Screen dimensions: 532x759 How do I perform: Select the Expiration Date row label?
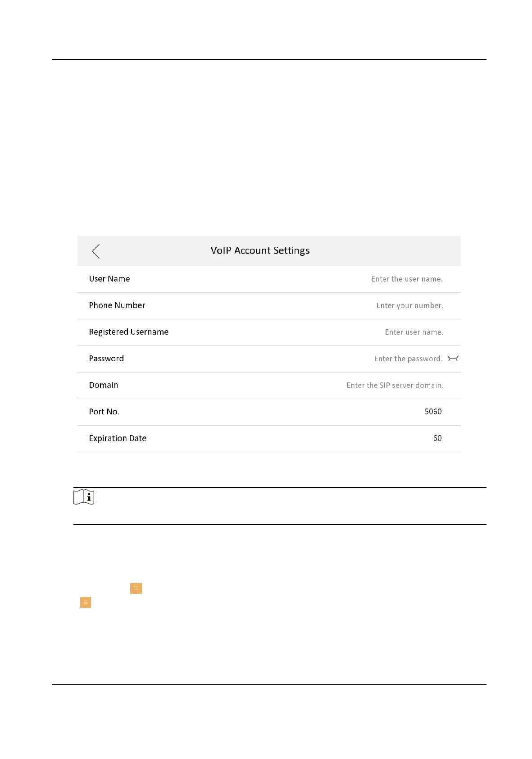tap(118, 438)
